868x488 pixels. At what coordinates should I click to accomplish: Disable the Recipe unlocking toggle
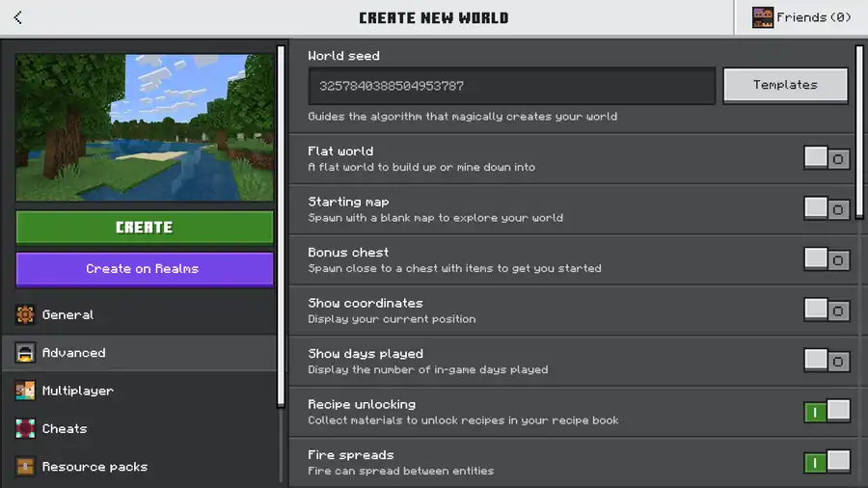[827, 411]
